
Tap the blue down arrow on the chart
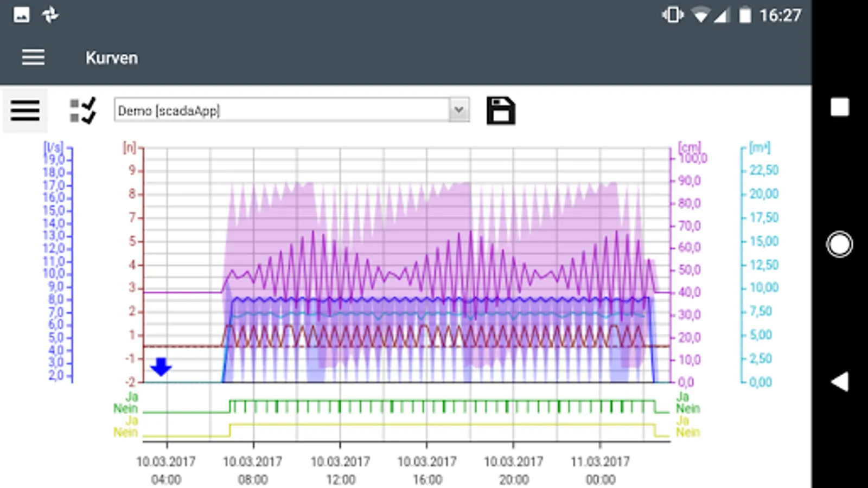(161, 367)
